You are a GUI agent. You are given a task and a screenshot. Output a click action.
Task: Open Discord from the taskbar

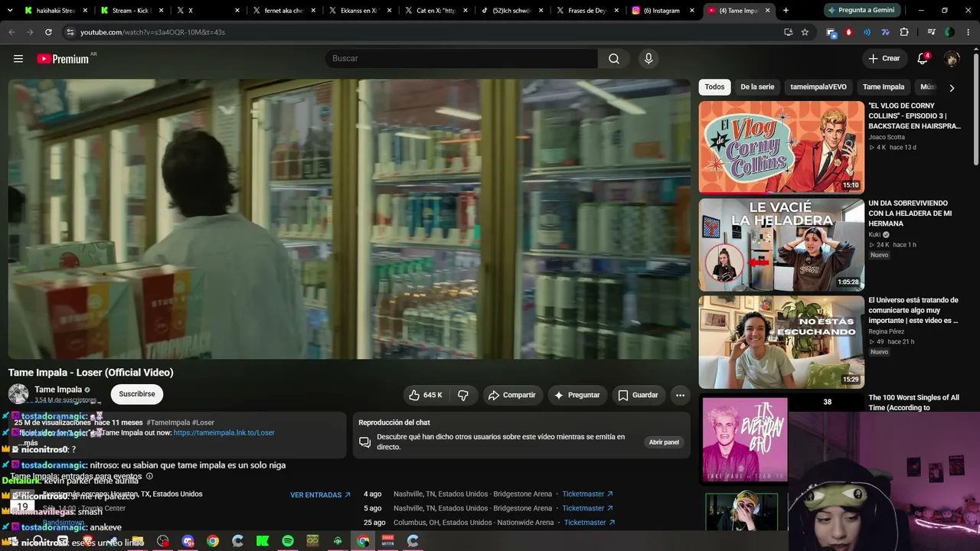click(188, 541)
